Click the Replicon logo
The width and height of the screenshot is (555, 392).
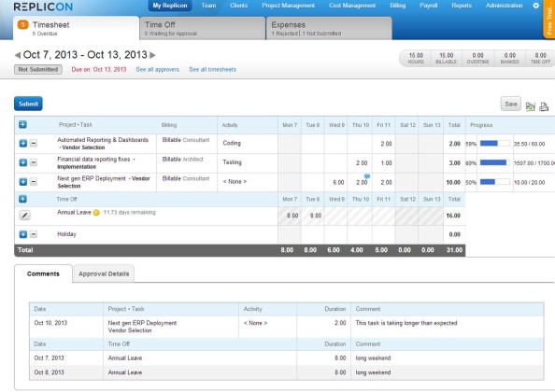[x=43, y=7]
